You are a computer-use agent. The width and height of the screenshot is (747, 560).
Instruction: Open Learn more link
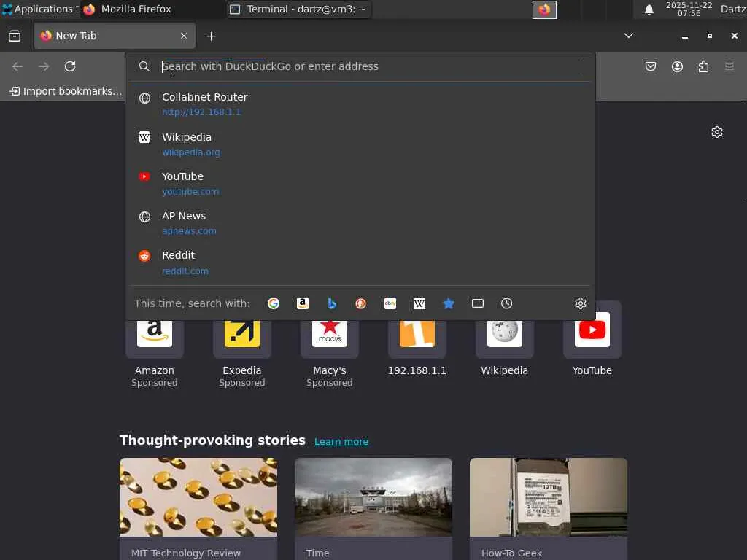pos(341,441)
